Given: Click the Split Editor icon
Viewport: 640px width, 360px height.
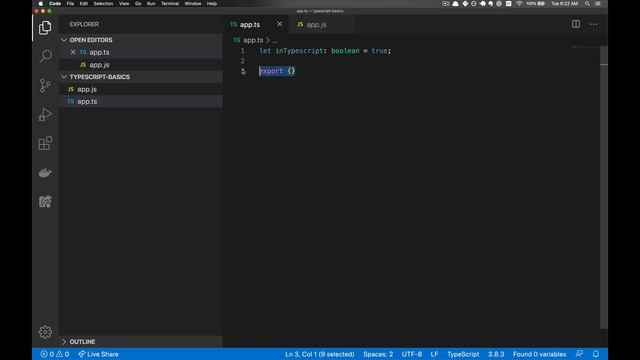Looking at the screenshot, I should [576, 24].
